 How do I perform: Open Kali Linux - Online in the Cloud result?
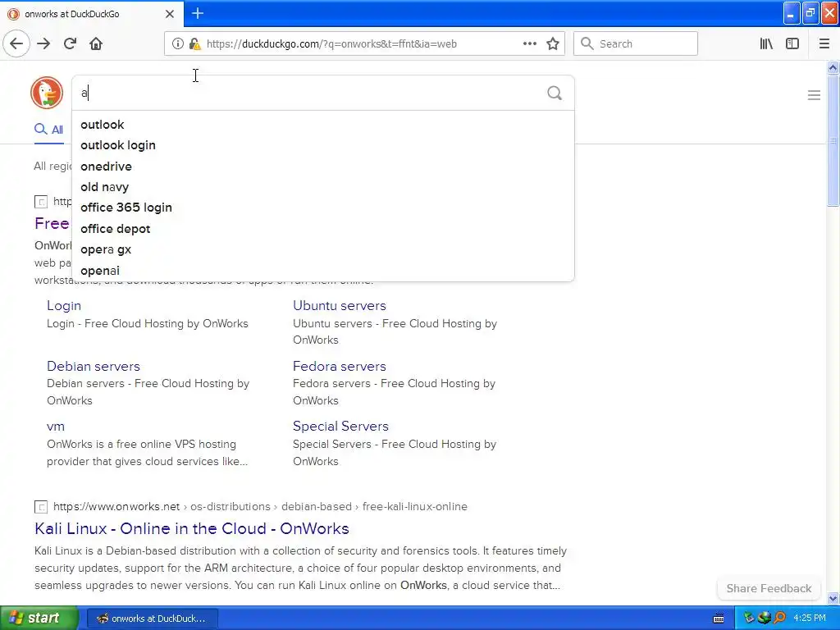[x=192, y=529]
